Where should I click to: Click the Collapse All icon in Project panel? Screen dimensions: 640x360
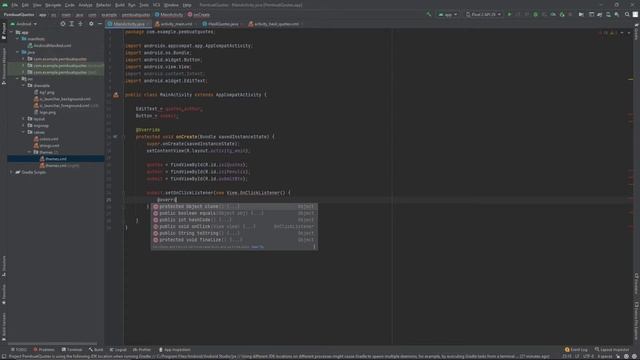coord(80,24)
